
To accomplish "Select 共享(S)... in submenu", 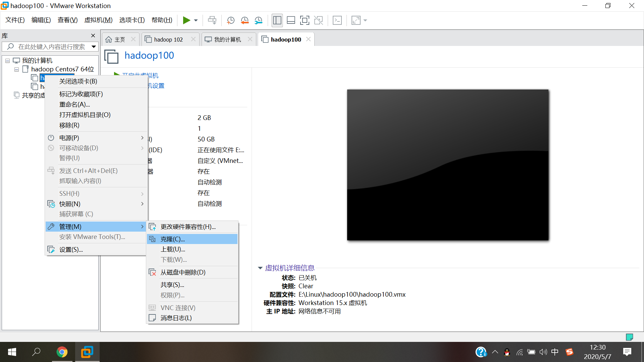I will 192,285.
